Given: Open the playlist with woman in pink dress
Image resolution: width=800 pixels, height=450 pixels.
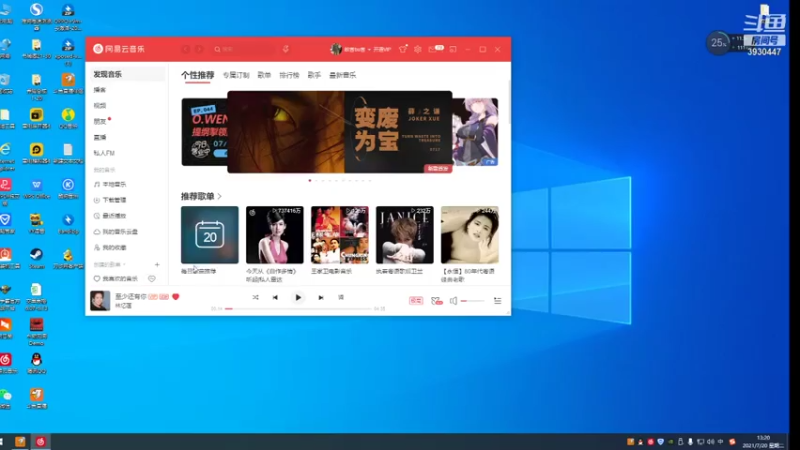Looking at the screenshot, I should [274, 235].
